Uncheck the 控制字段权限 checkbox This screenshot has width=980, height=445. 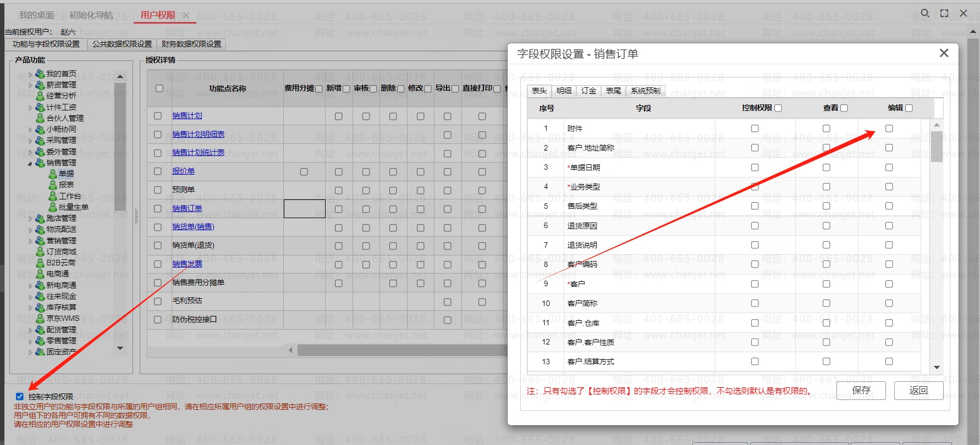tap(20, 396)
